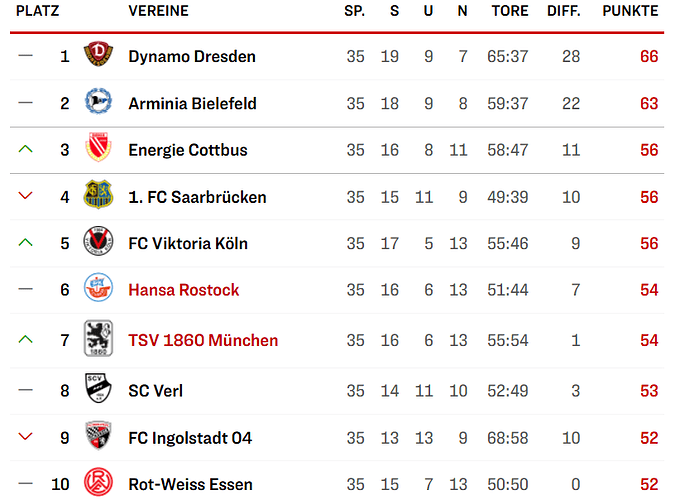The width and height of the screenshot is (675, 500).
Task: Click the SC Verl shield logo
Action: (98, 388)
